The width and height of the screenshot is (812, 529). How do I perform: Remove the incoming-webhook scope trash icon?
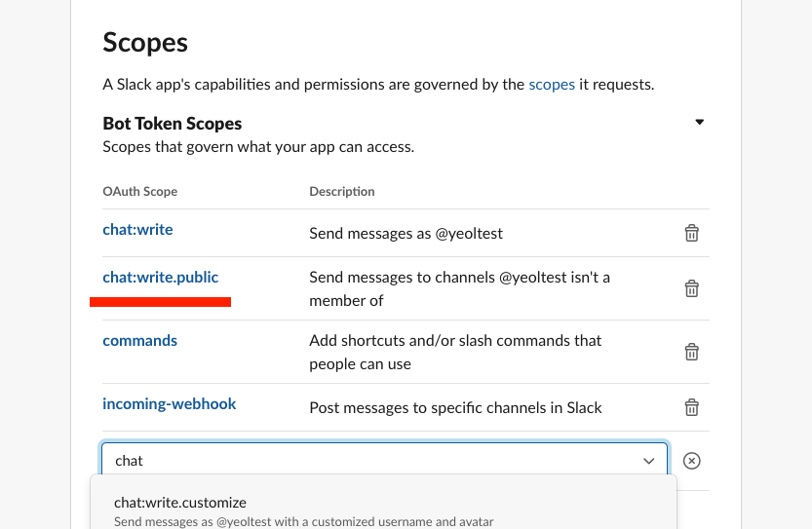(x=691, y=407)
